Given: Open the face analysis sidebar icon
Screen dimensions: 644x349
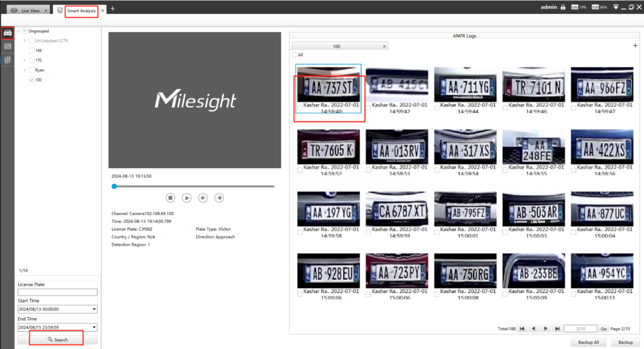Looking at the screenshot, I should tap(8, 46).
